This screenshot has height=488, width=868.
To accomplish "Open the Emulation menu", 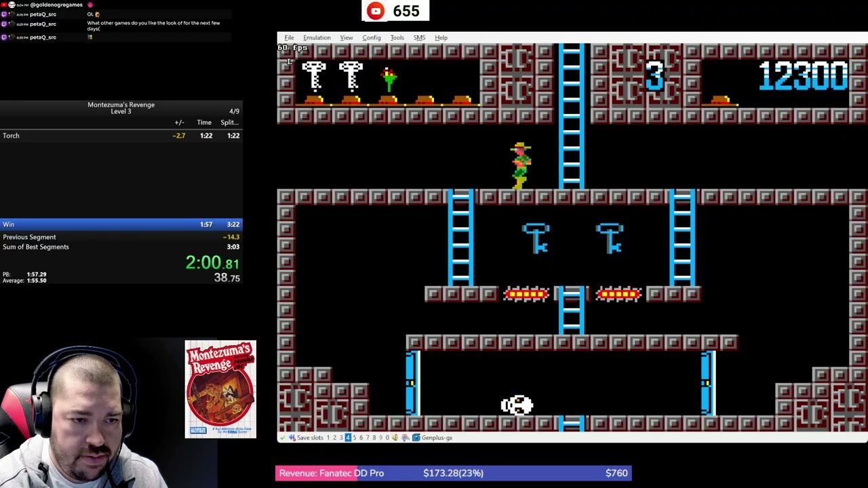I will click(x=317, y=38).
